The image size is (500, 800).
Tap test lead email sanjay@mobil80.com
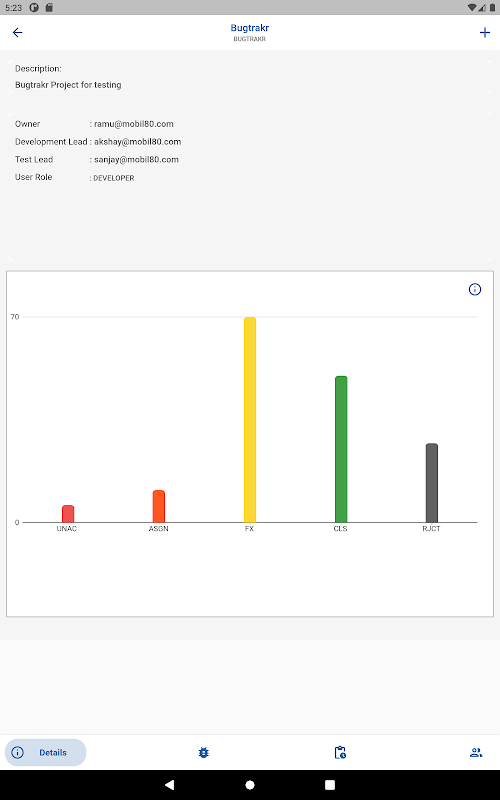[x=136, y=160]
